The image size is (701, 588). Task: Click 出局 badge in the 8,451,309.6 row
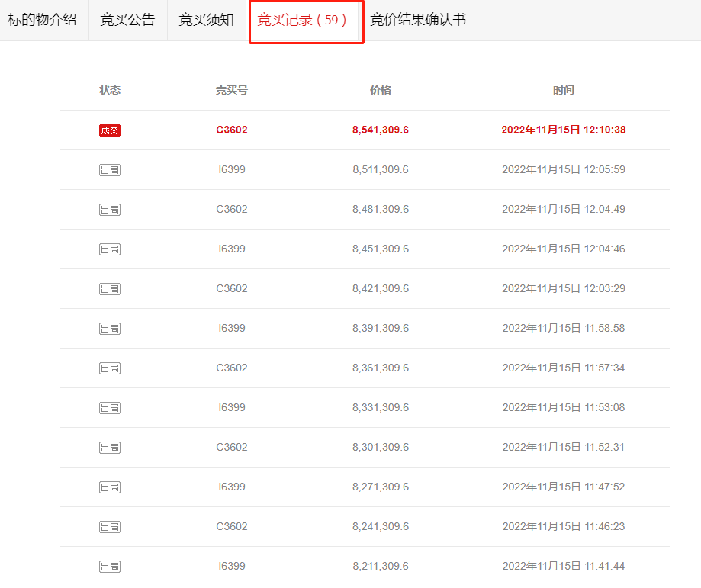110,249
